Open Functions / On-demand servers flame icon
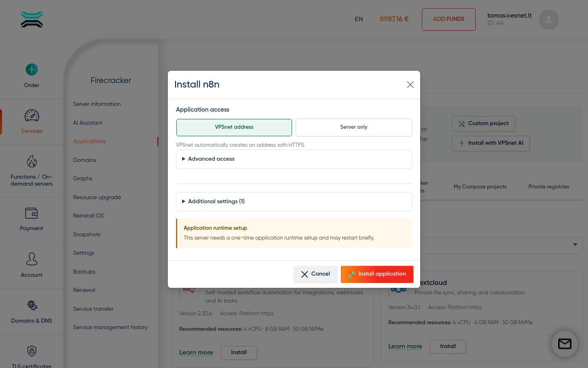The image size is (588, 368). tap(32, 161)
